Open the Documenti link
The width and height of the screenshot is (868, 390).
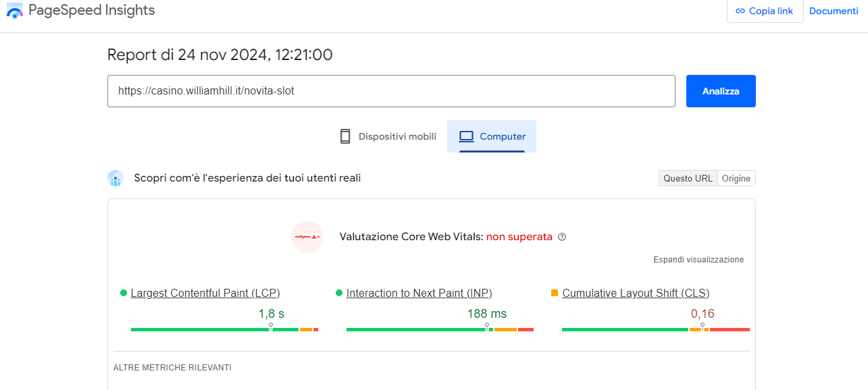click(x=834, y=11)
